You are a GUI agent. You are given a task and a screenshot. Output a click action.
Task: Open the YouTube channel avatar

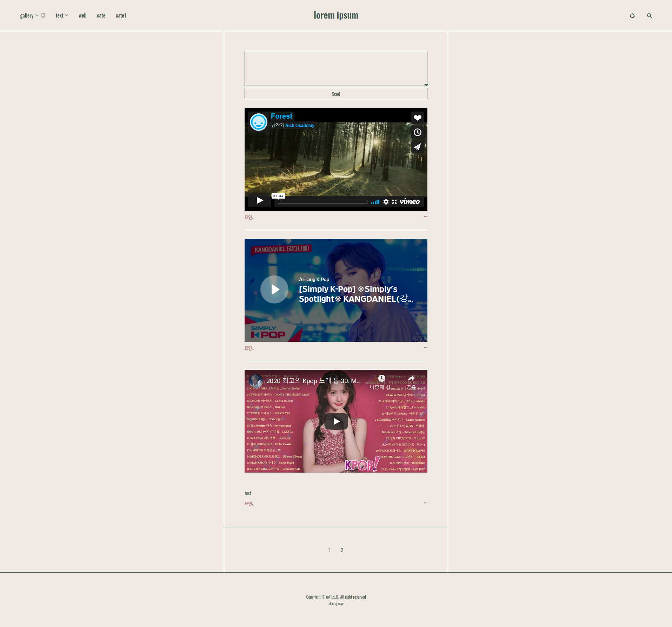[256, 381]
